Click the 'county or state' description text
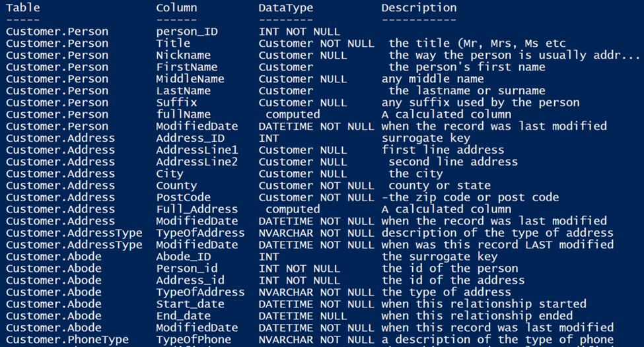The image size is (644, 347). [439, 186]
